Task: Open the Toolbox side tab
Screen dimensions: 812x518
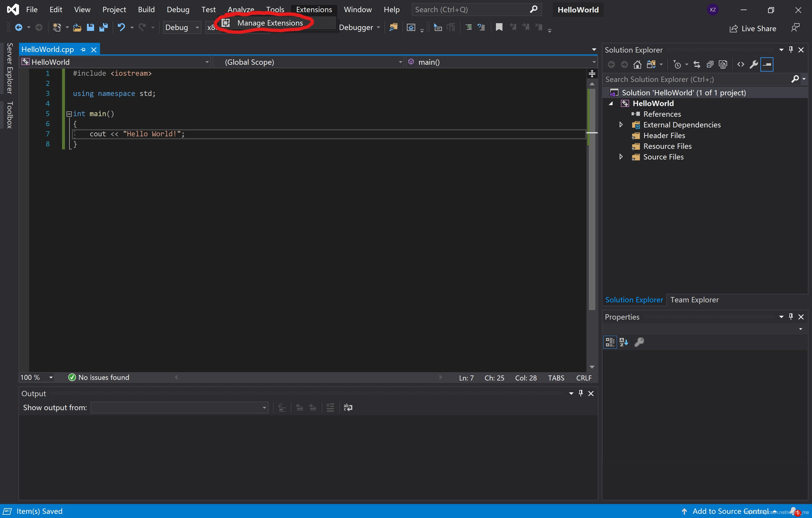Action: click(x=10, y=115)
